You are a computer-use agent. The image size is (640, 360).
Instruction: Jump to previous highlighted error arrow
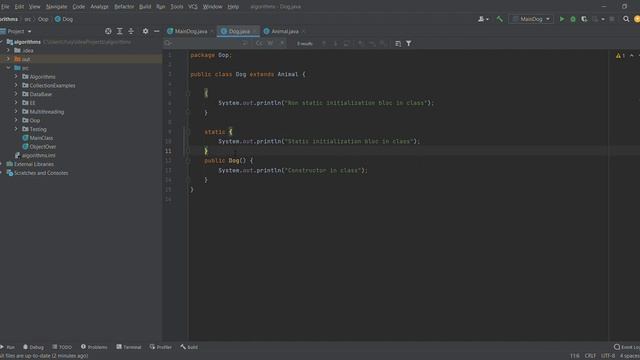(x=631, y=56)
